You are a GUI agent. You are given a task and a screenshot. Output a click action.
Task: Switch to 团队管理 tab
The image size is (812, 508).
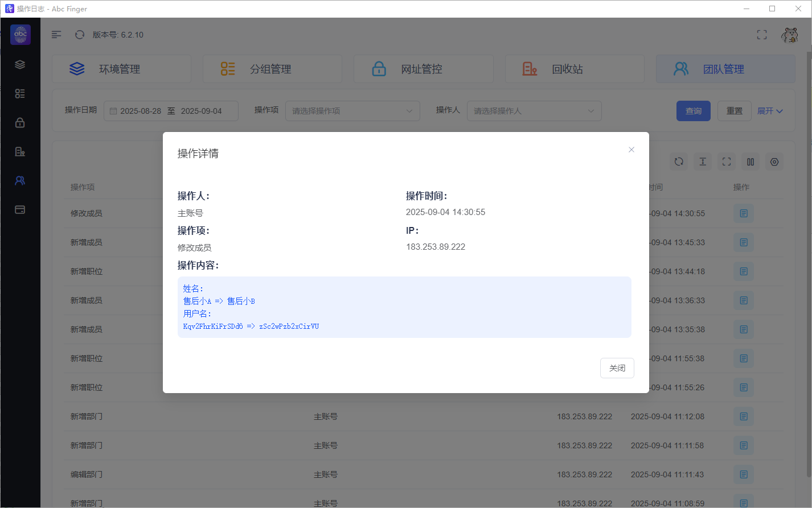(725, 69)
